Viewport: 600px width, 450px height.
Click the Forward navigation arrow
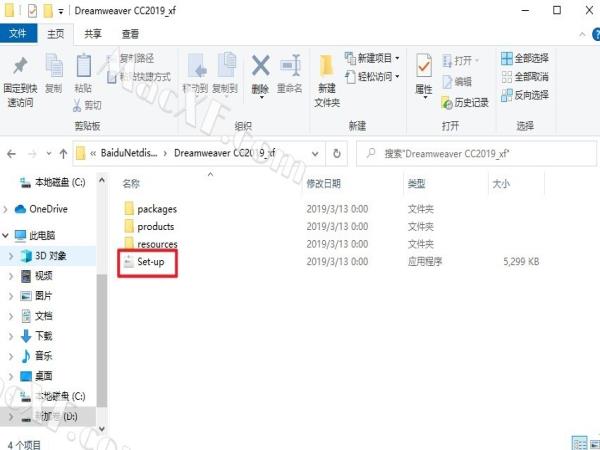coord(32,154)
